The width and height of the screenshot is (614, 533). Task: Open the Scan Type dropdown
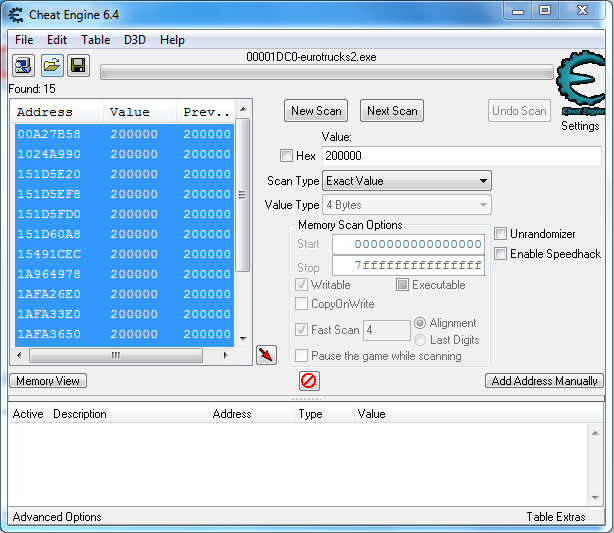[407, 181]
